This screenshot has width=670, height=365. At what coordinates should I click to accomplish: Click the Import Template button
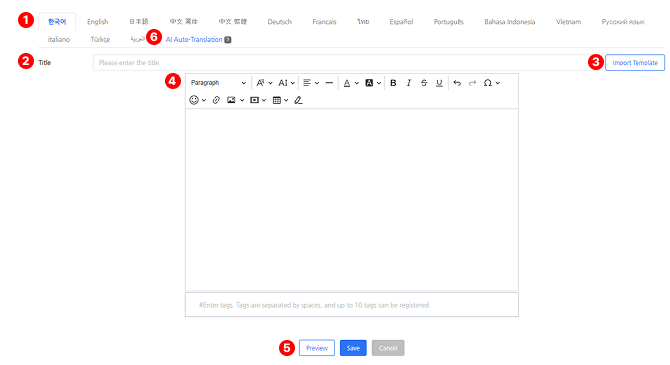pos(635,62)
